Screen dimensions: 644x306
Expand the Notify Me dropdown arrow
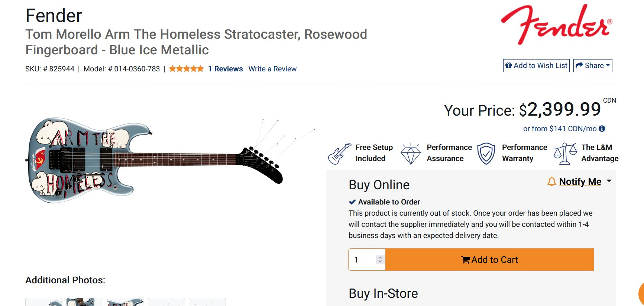tap(609, 181)
